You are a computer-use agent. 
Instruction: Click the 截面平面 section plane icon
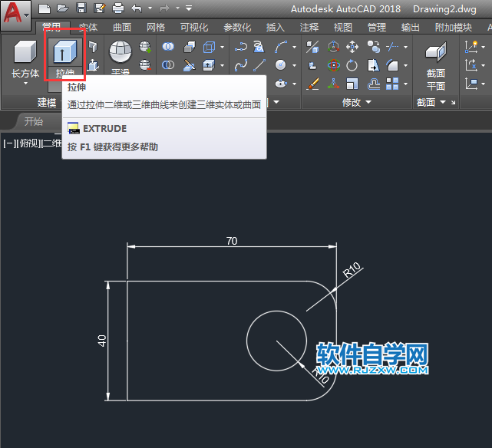[435, 53]
